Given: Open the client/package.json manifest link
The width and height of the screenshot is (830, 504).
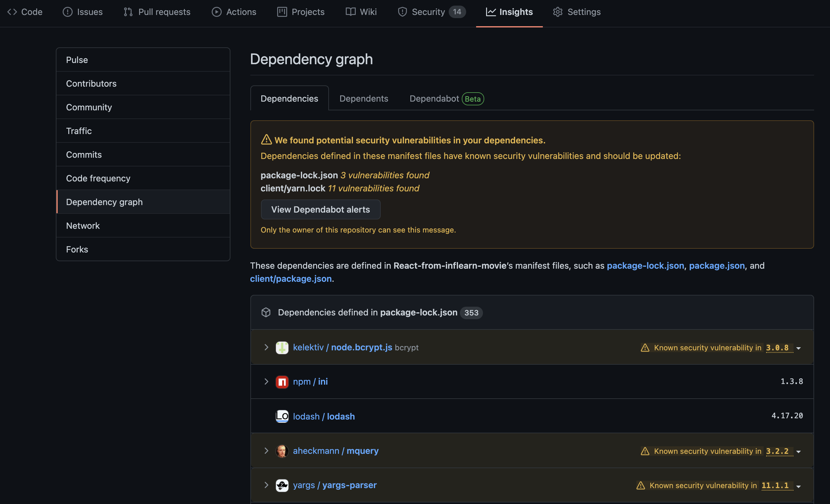Looking at the screenshot, I should (291, 279).
